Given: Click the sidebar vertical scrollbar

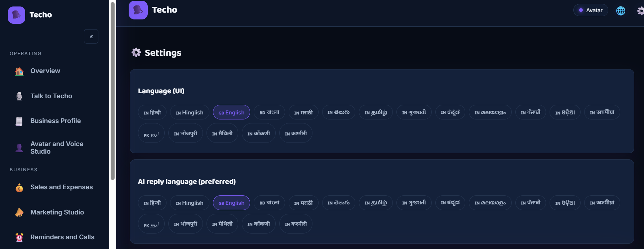Looking at the screenshot, I should 112,91.
